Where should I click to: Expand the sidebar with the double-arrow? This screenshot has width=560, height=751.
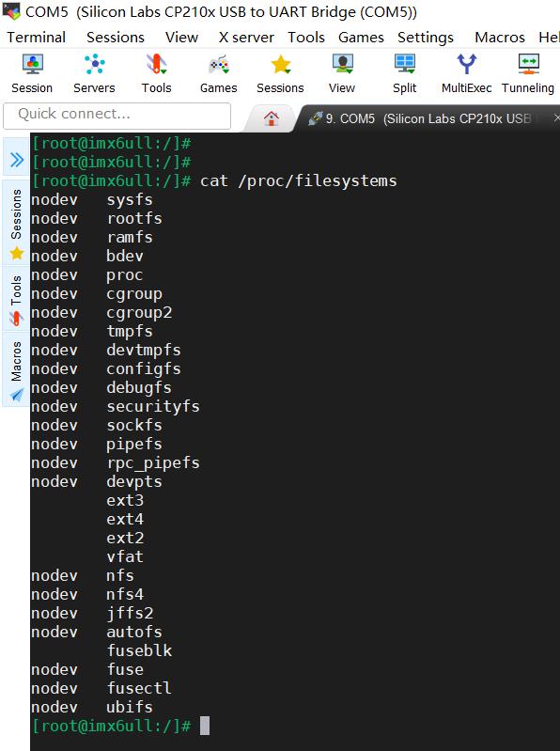(17, 160)
